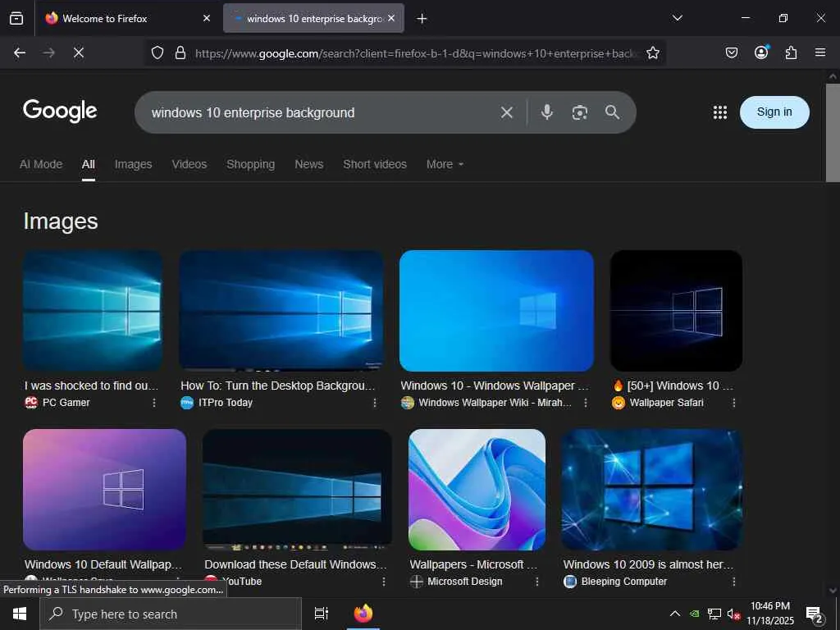Show hidden system tray icons
The height and width of the screenshot is (630, 840).
click(675, 614)
